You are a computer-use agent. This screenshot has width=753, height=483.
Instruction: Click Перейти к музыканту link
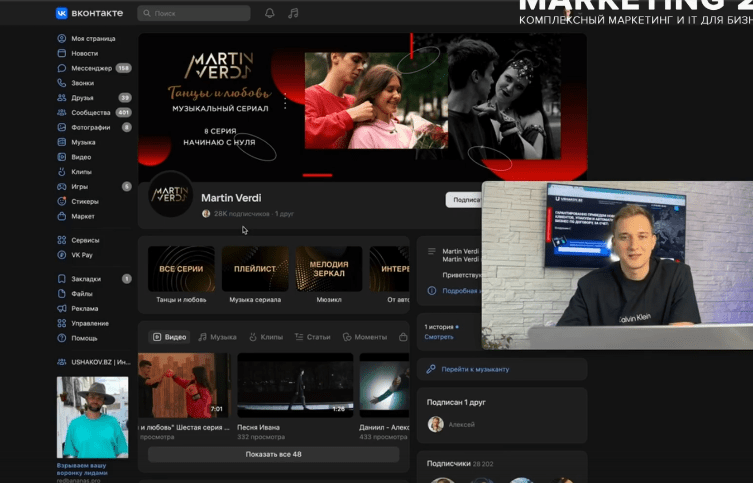pyautogui.click(x=475, y=369)
